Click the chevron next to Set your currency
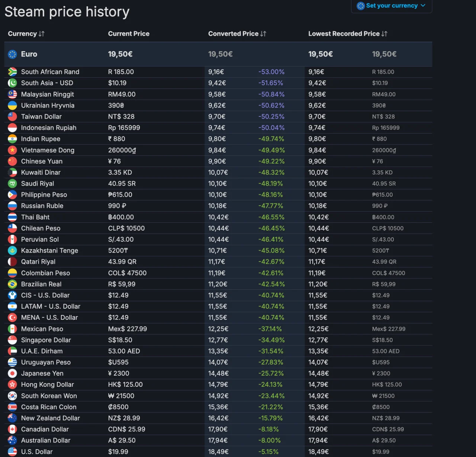 423,6
